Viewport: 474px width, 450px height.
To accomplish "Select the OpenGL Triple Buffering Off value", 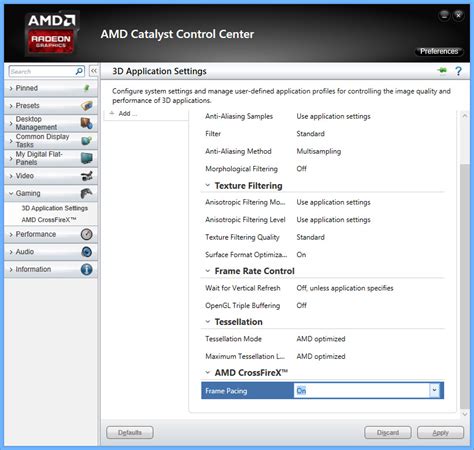I will 301,305.
